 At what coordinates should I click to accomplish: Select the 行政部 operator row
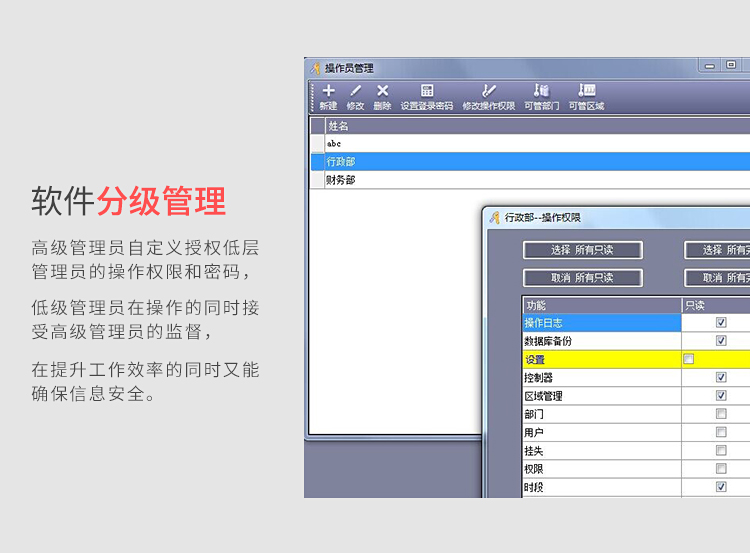(x=530, y=162)
